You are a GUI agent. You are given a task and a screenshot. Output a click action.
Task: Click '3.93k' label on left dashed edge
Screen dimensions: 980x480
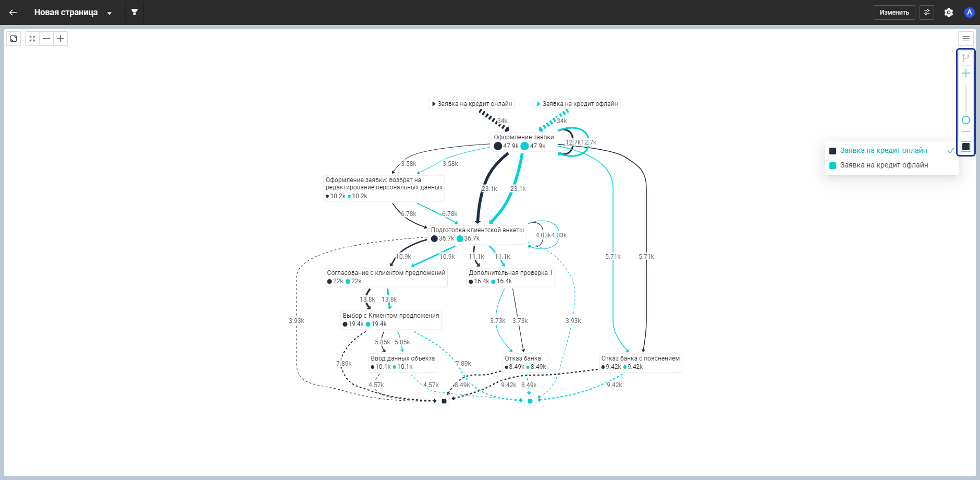pos(297,321)
